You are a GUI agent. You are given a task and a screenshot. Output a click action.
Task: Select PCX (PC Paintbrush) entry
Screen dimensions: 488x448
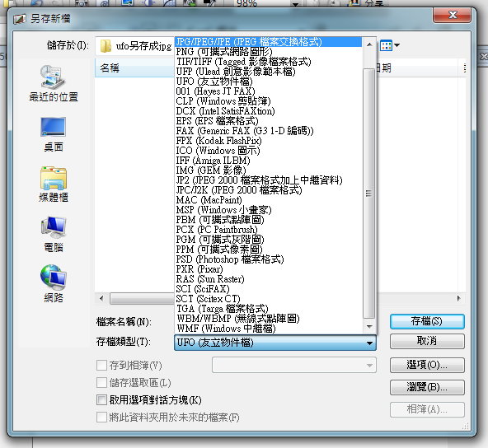(x=268, y=230)
